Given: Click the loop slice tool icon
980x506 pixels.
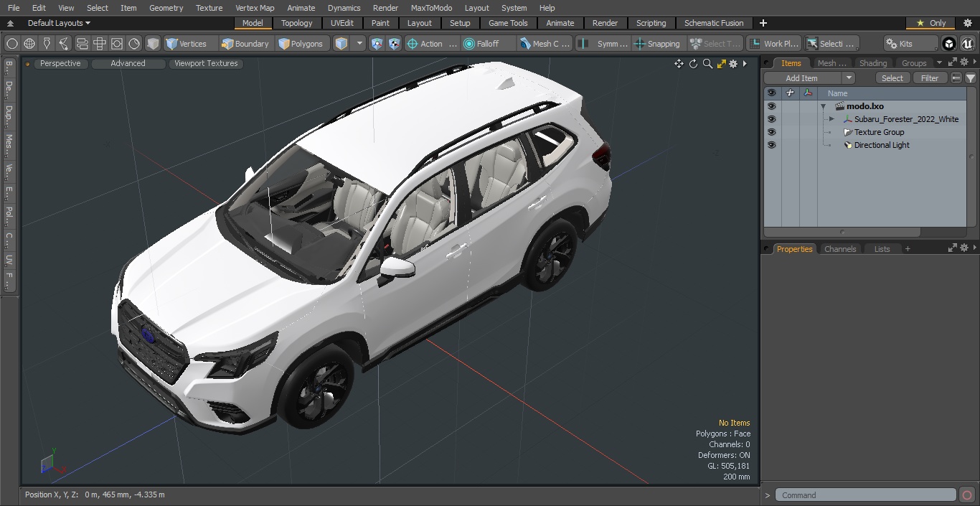Looking at the screenshot, I should coord(64,44).
